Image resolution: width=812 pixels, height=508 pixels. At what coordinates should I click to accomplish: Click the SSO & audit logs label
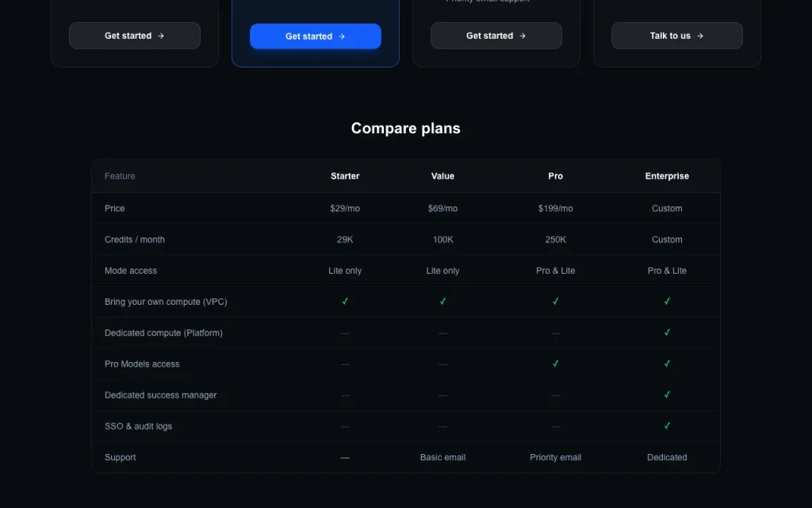[138, 426]
